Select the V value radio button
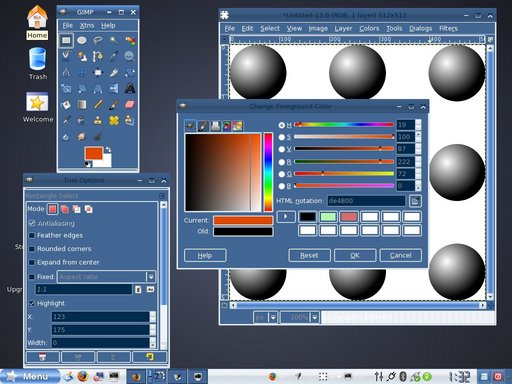Image resolution: width=512 pixels, height=384 pixels. pyautogui.click(x=282, y=149)
